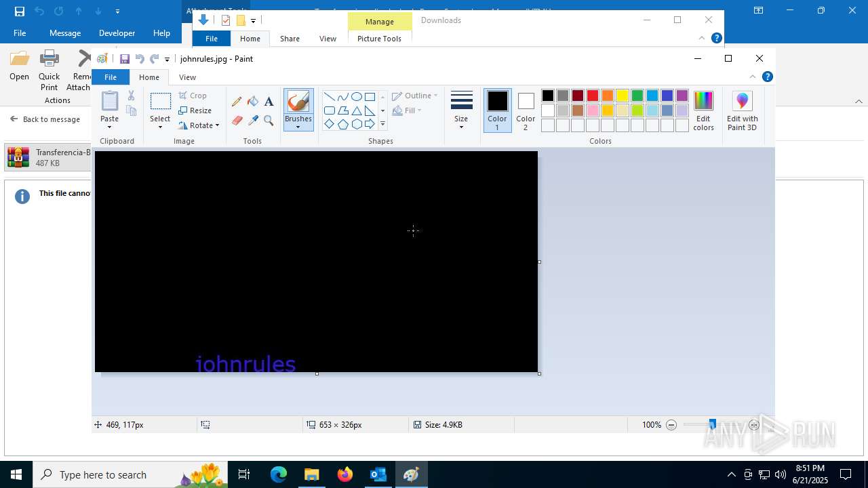
Task: Click the Windows Start button
Action: point(16,474)
